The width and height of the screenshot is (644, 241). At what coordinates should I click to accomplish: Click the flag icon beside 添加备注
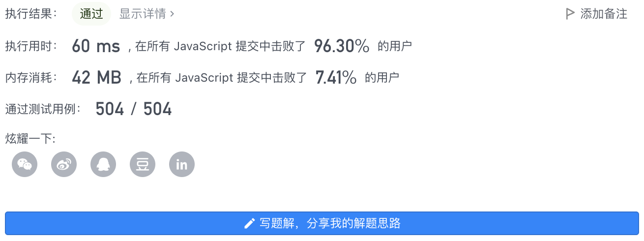570,14
